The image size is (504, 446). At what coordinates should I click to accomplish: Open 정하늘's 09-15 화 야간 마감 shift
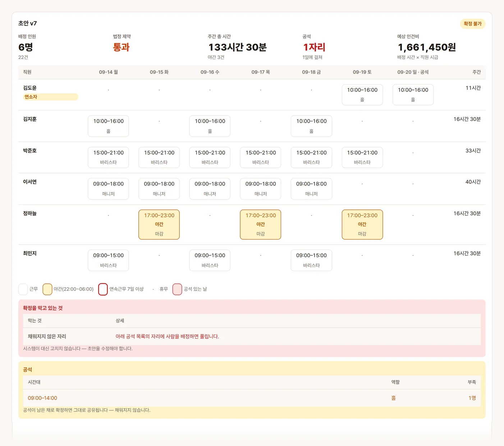coord(159,224)
